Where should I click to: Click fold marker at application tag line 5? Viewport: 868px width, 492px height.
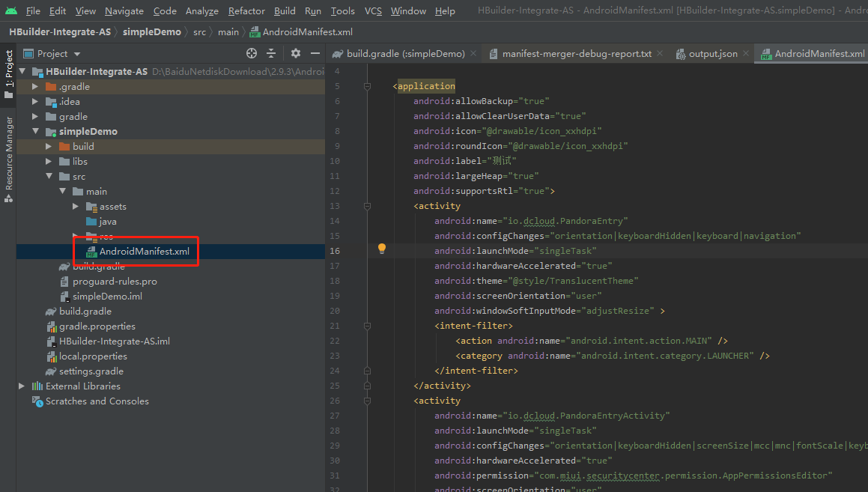pyautogui.click(x=367, y=86)
